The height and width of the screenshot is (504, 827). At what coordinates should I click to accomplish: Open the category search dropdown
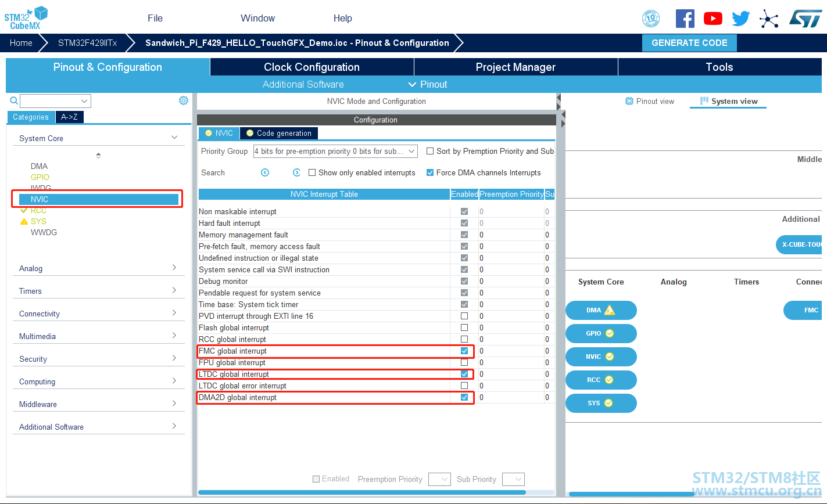coord(55,101)
